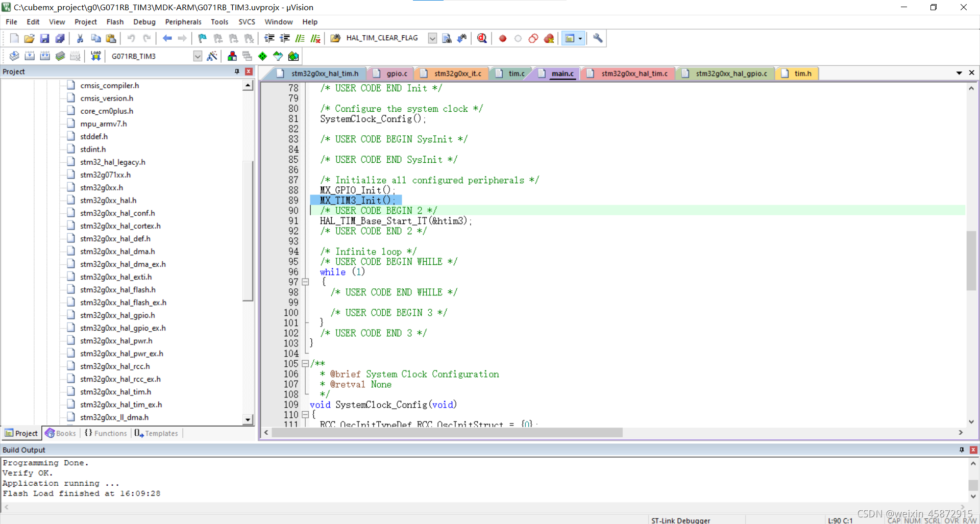Build the target files
The height and width of the screenshot is (524, 980).
(x=30, y=56)
